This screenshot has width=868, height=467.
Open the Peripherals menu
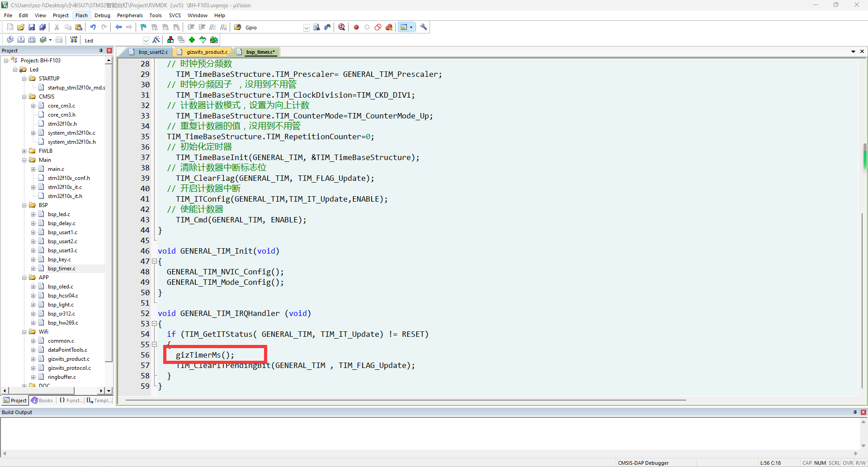click(x=130, y=15)
